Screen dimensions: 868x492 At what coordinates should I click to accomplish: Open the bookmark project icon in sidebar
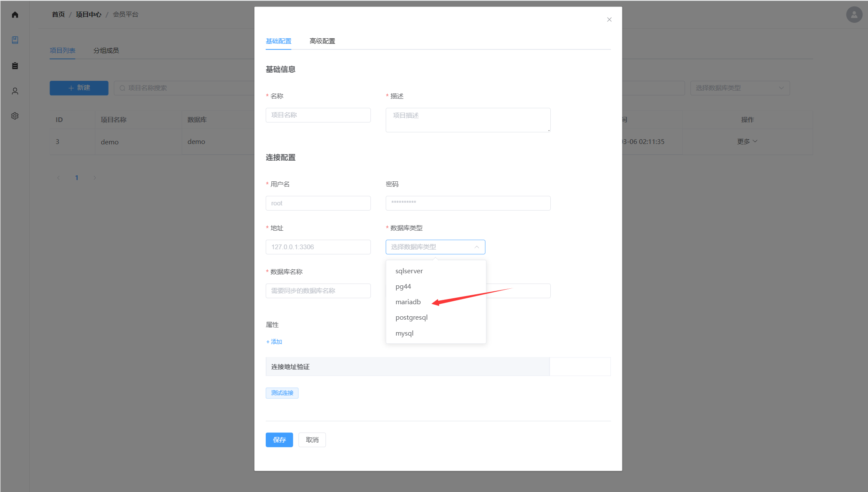15,40
